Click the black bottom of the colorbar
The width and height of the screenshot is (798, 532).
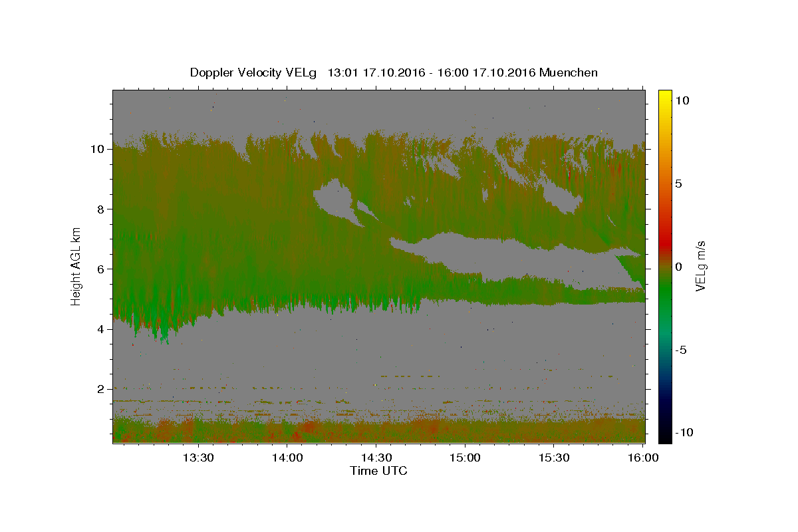coord(664,439)
